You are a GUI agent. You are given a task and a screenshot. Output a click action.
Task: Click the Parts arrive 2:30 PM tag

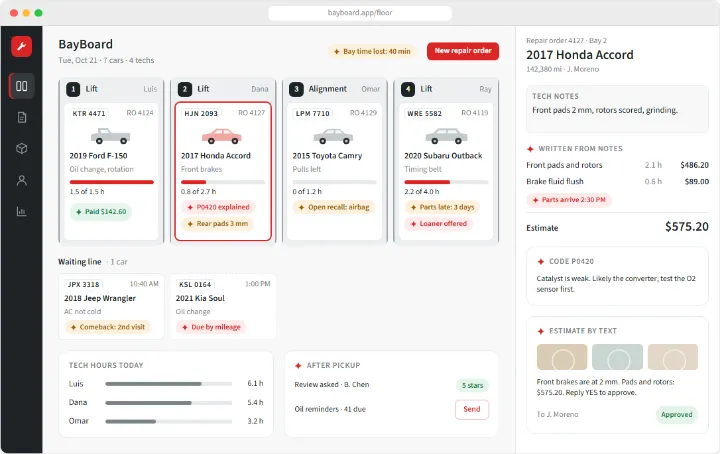[569, 200]
